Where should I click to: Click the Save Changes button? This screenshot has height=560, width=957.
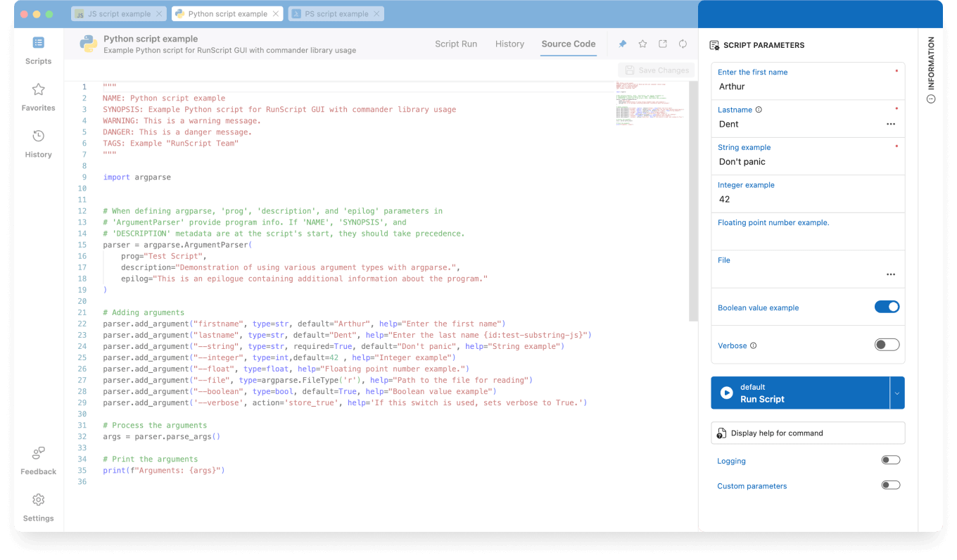[x=657, y=70]
